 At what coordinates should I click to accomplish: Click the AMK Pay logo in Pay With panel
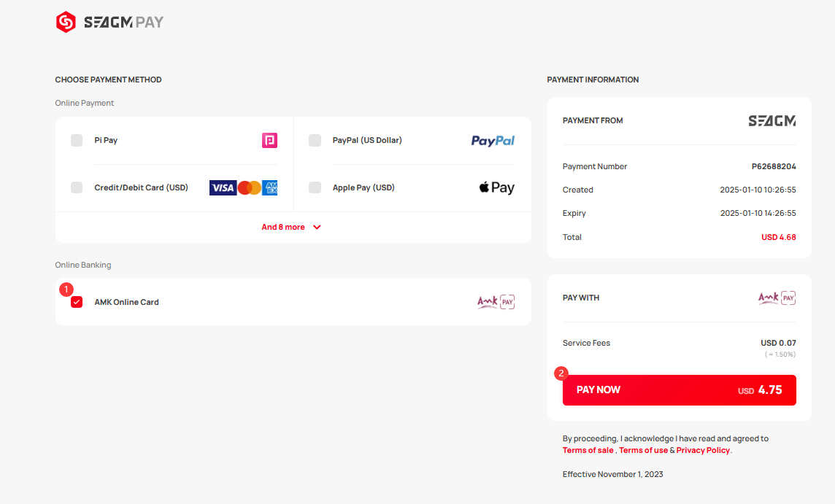(x=777, y=298)
